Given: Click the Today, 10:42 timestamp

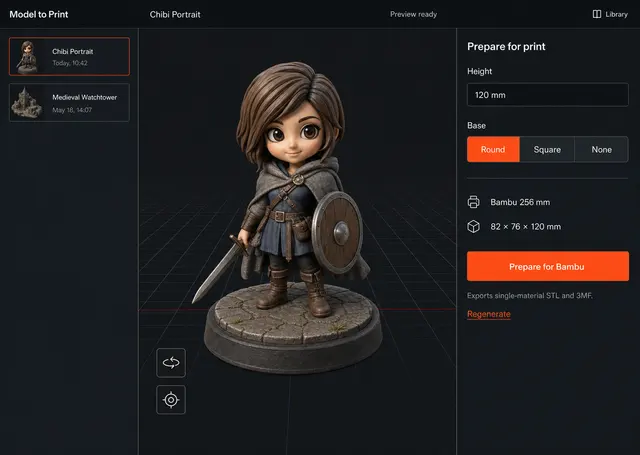Looking at the screenshot, I should 70,63.
